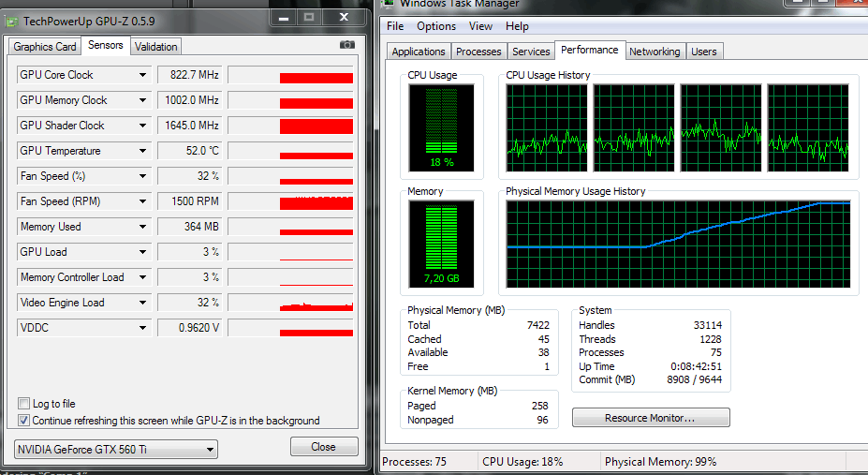Open Resource Monitor from Task Manager

[651, 418]
